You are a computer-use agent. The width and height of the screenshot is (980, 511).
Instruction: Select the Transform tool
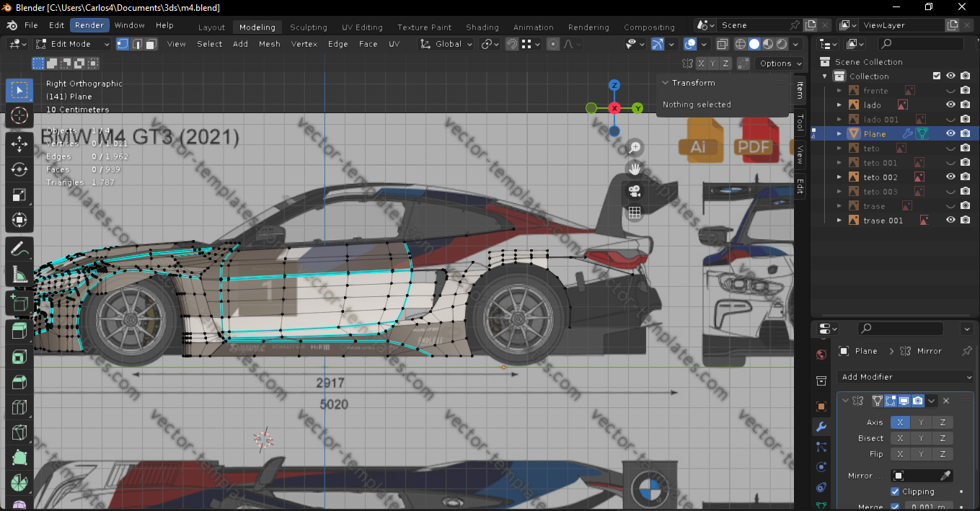click(19, 220)
